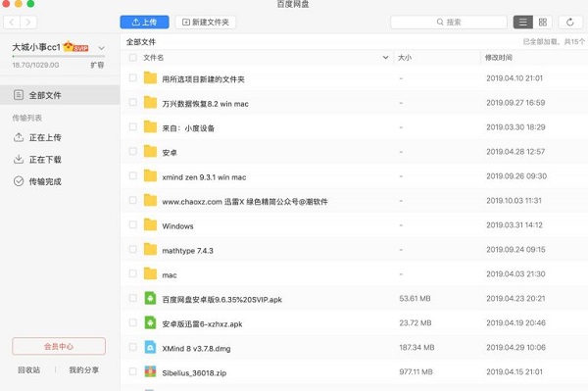Sort by the 修改时间 column header
Image resolution: width=588 pixels, height=391 pixels.
499,58
